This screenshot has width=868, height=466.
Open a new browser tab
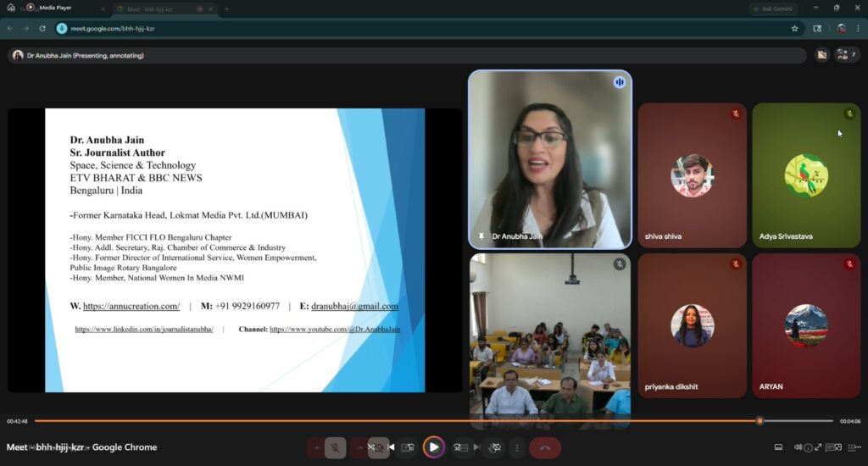click(226, 8)
